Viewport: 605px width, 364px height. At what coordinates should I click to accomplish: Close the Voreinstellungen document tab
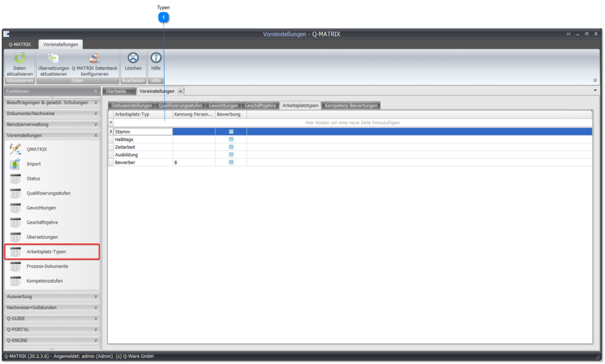(180, 91)
